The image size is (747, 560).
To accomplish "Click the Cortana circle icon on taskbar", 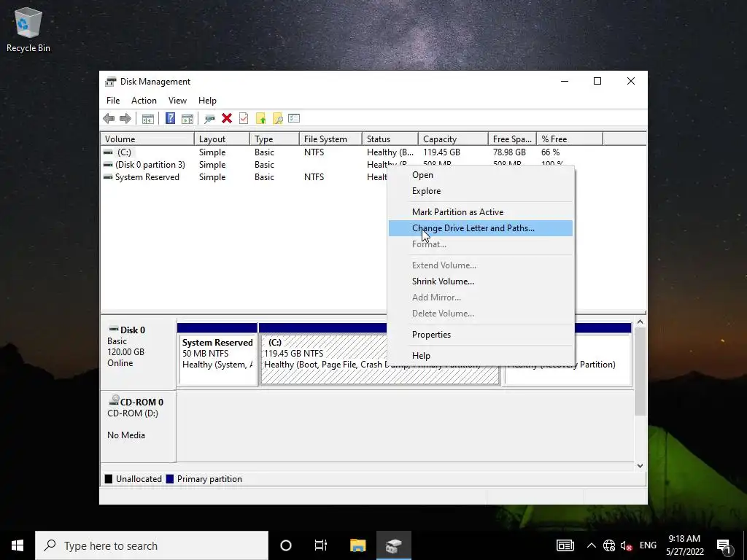I will pos(286,545).
